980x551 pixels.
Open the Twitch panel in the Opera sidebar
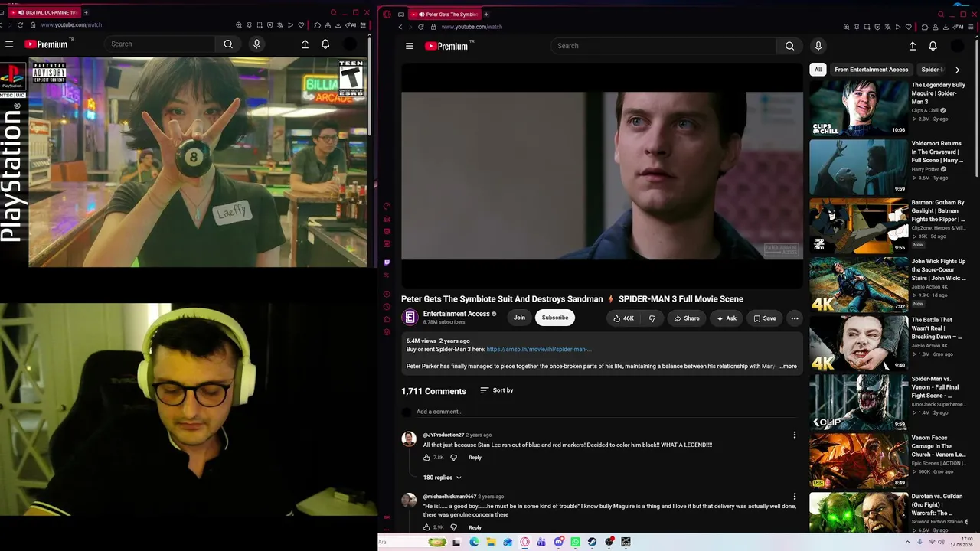[387, 262]
